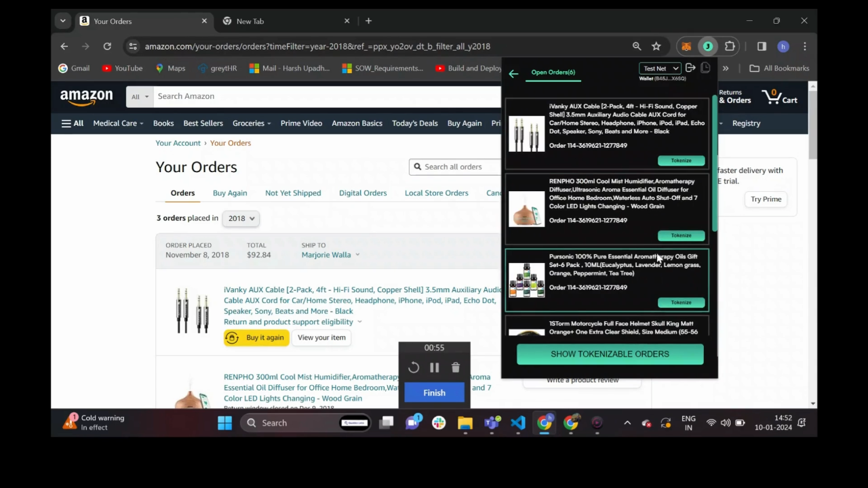
Task: Click Your Account breadcrumb link
Action: coord(178,143)
